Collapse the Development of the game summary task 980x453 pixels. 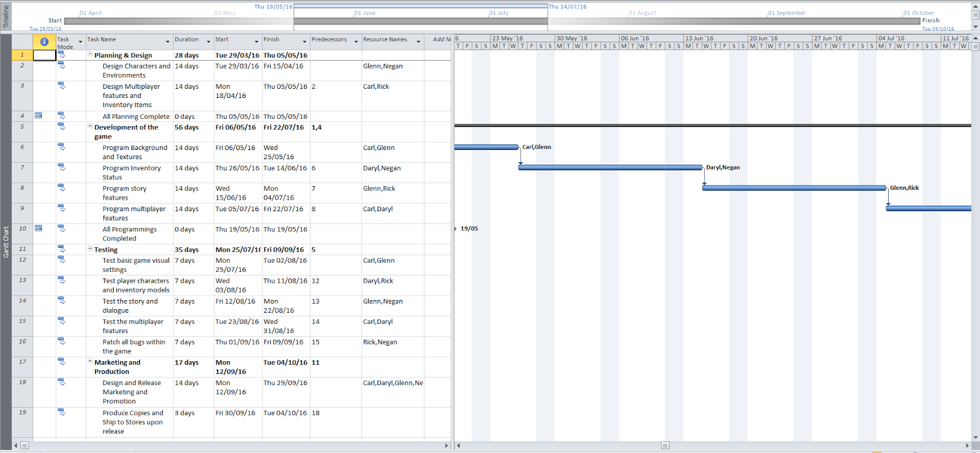90,127
